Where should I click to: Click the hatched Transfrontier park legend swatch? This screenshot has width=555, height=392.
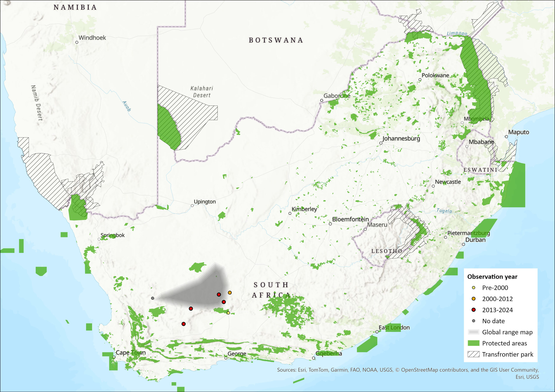click(x=473, y=354)
